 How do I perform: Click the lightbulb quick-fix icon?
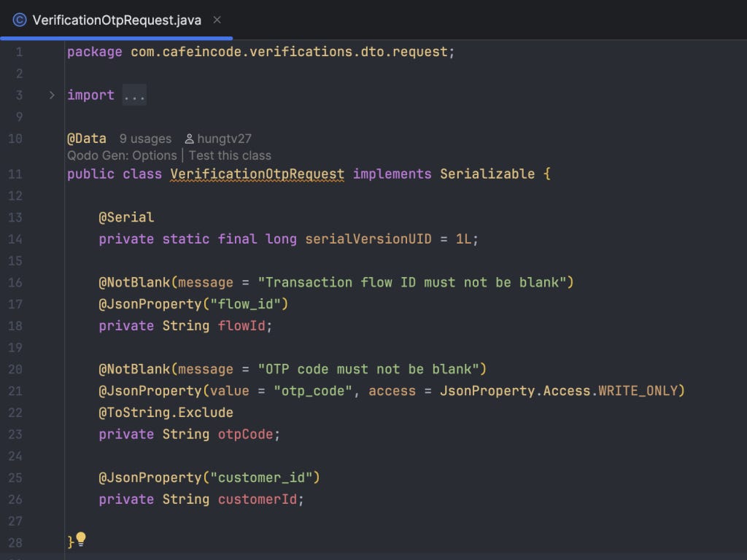[81, 539]
